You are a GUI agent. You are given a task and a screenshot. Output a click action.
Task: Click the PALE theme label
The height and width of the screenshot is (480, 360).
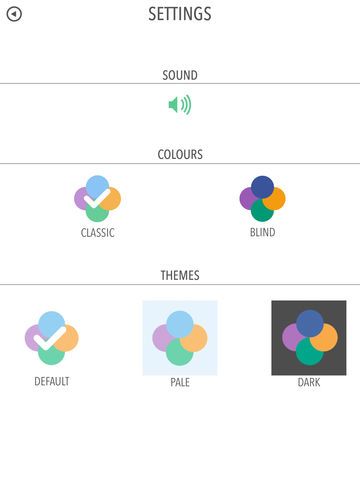[x=180, y=382]
